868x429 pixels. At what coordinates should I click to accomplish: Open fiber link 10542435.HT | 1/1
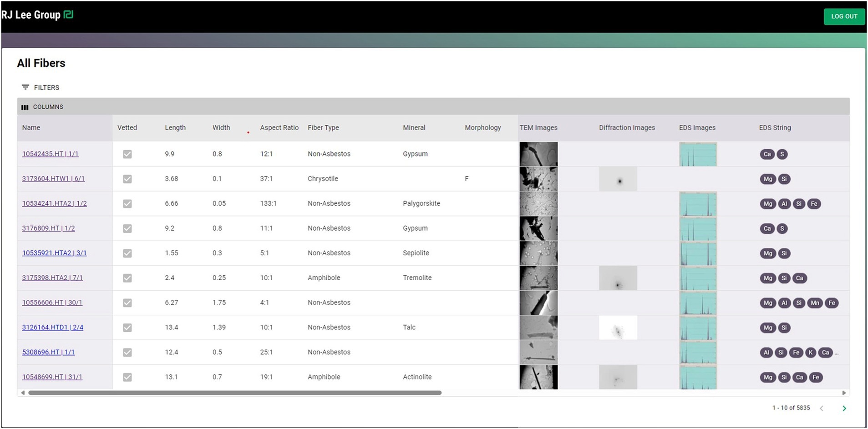pos(50,154)
